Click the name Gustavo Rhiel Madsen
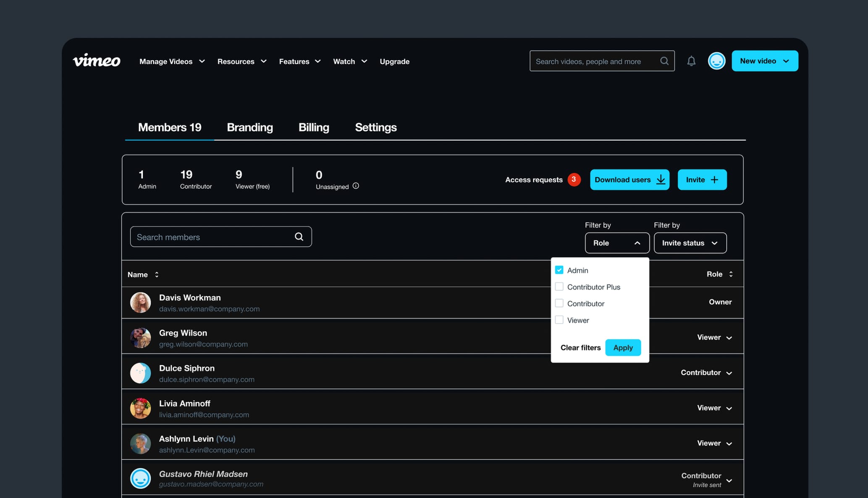The width and height of the screenshot is (868, 498). pos(203,474)
